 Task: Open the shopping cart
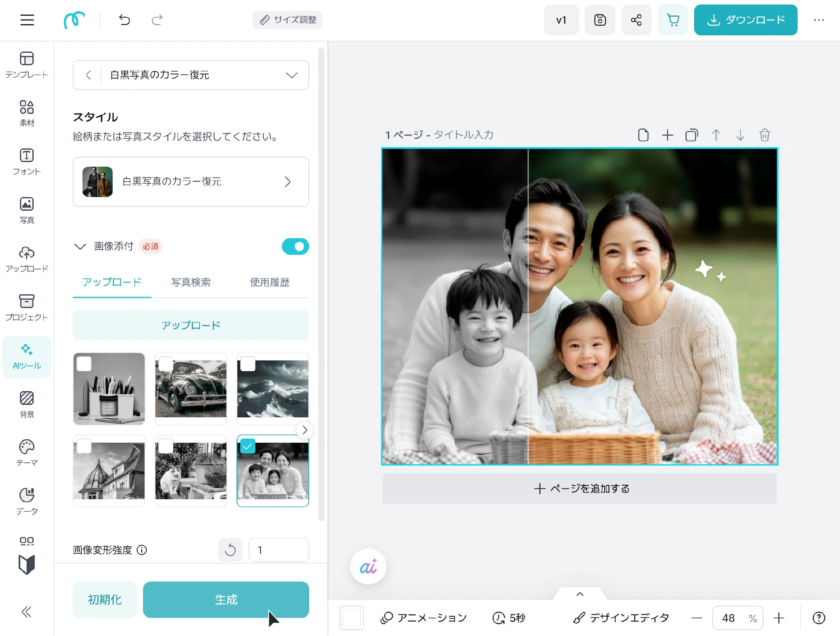click(673, 20)
